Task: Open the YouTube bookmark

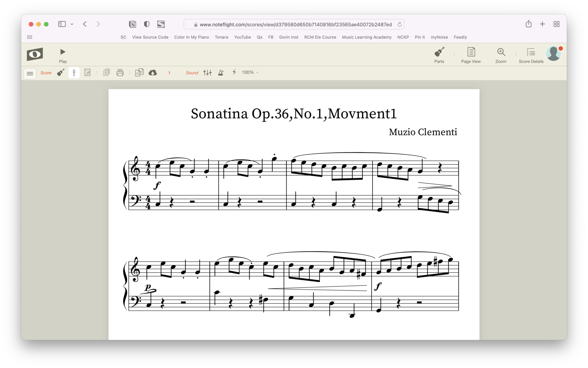Action: 242,37
